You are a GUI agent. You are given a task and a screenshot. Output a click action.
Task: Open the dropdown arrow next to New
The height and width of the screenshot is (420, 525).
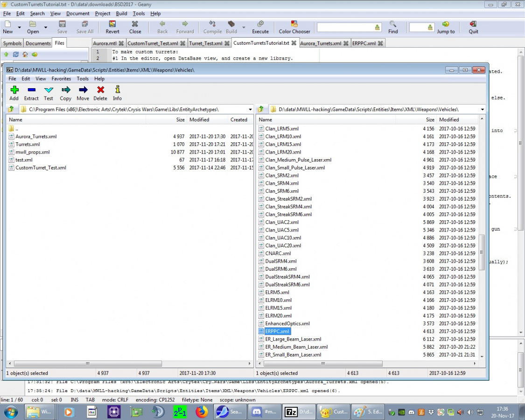click(x=20, y=28)
